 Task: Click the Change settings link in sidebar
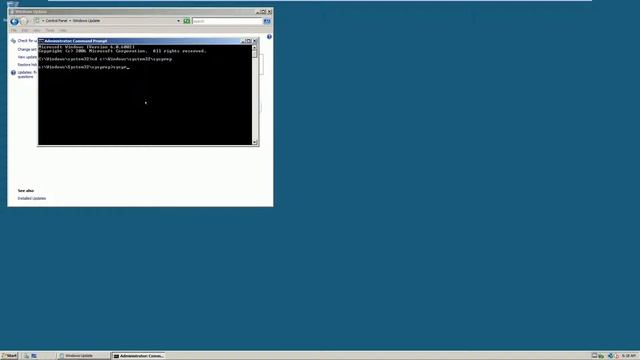coord(27,49)
